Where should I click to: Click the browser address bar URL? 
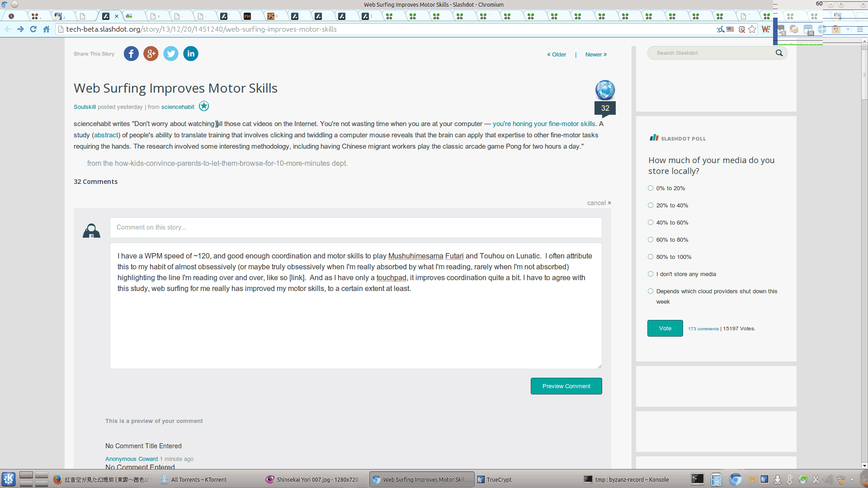pos(201,29)
